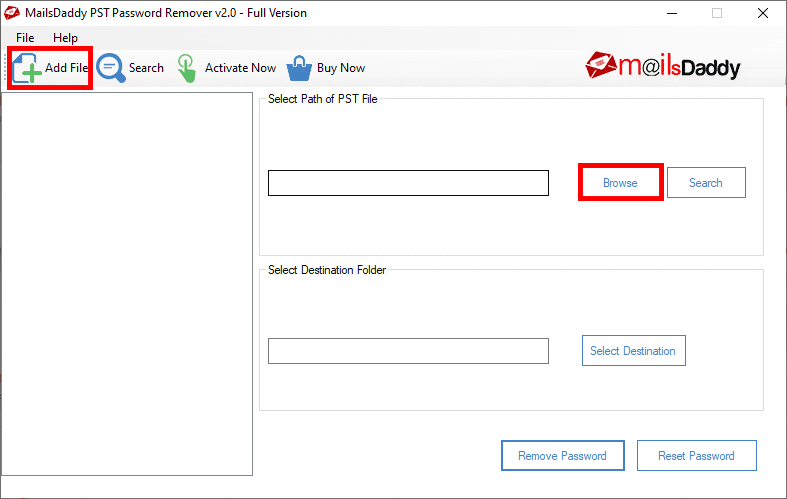Click the Search button beside Browse

pyautogui.click(x=705, y=183)
